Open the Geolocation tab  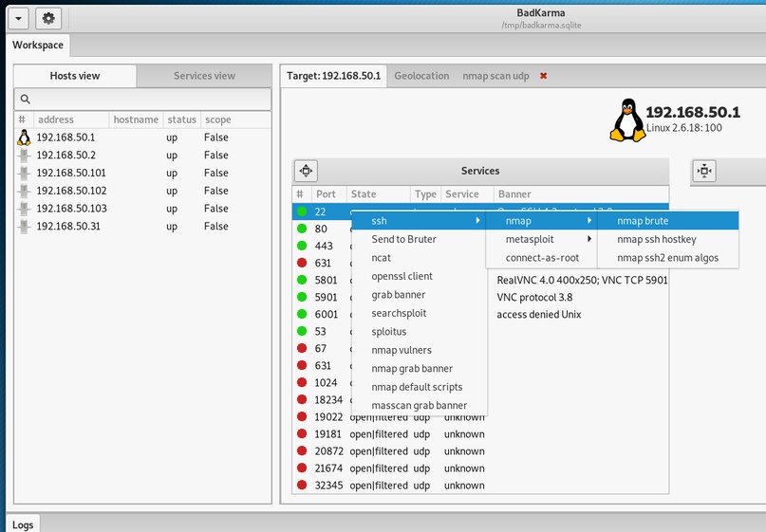click(421, 76)
